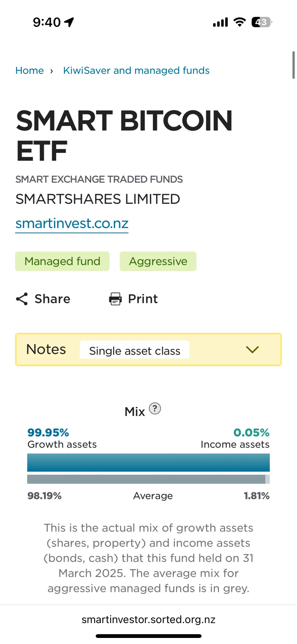The height and width of the screenshot is (644, 297).
Task: Tap the location arrow in status bar
Action: (69, 22)
